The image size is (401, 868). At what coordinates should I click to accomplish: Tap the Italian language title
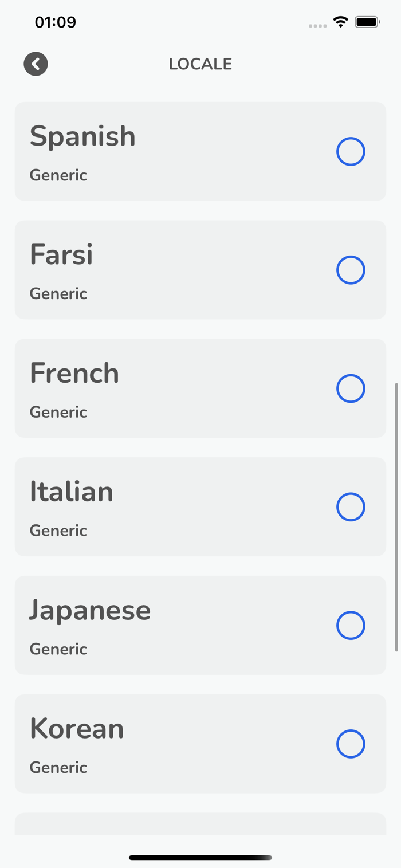(x=72, y=492)
